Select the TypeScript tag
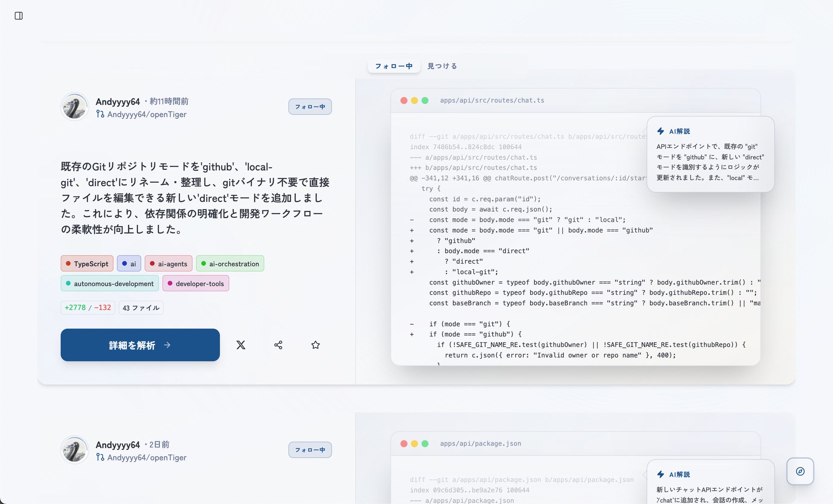833x504 pixels. pos(87,264)
